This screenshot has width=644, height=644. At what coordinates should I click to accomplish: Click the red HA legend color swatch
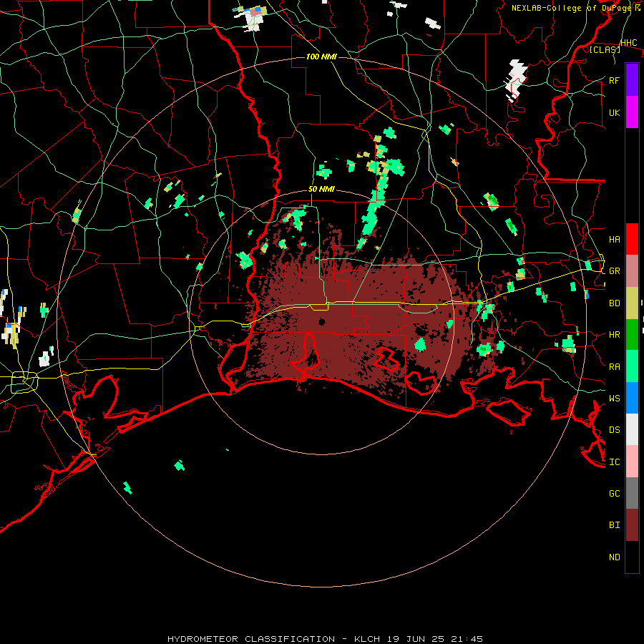click(632, 239)
